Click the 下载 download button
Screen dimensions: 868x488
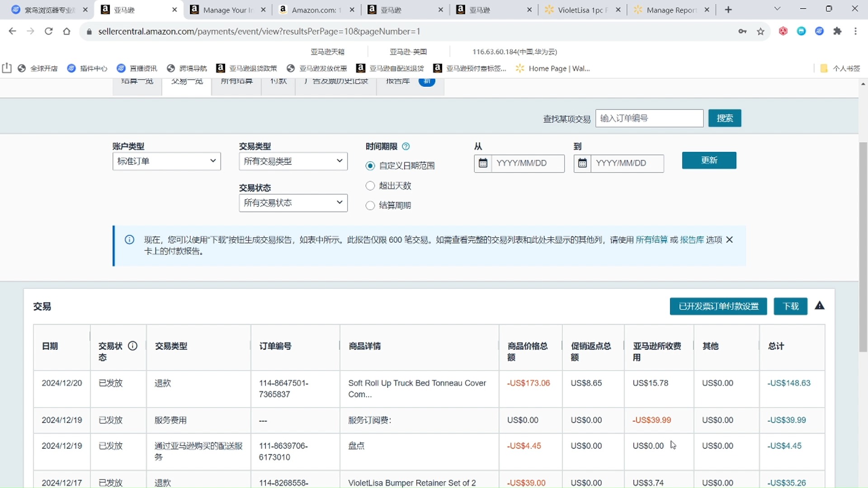pyautogui.click(x=791, y=306)
